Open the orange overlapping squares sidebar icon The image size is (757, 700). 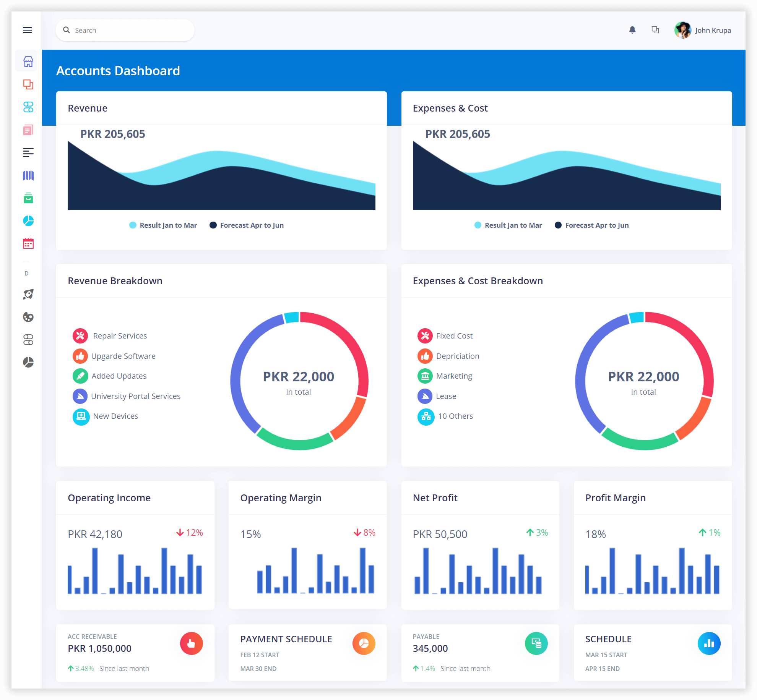coord(28,84)
